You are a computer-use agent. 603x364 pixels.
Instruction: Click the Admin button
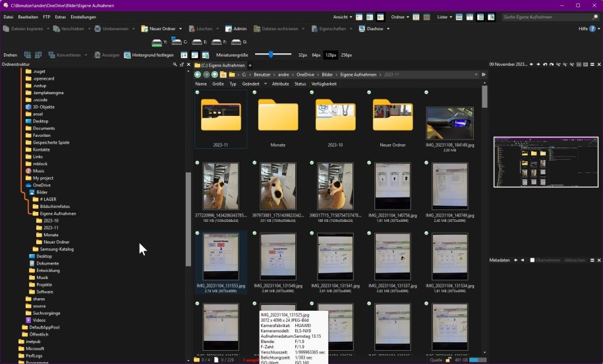pos(236,29)
